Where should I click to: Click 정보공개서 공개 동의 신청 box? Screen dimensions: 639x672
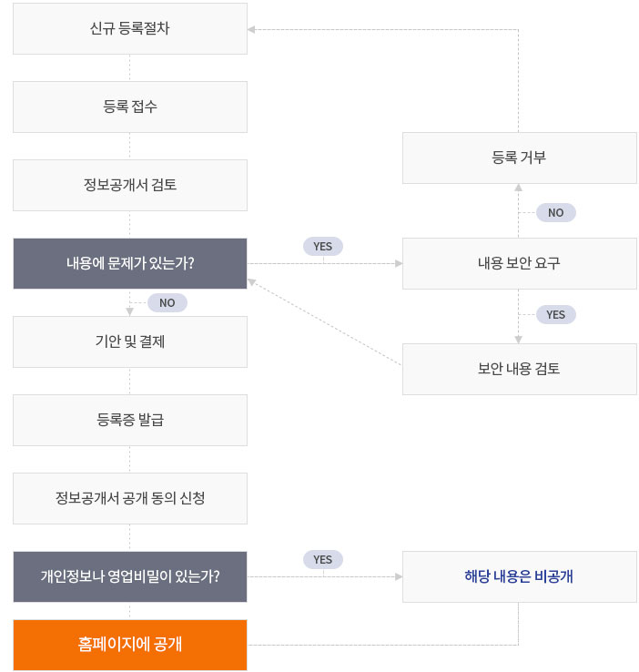[x=130, y=498]
